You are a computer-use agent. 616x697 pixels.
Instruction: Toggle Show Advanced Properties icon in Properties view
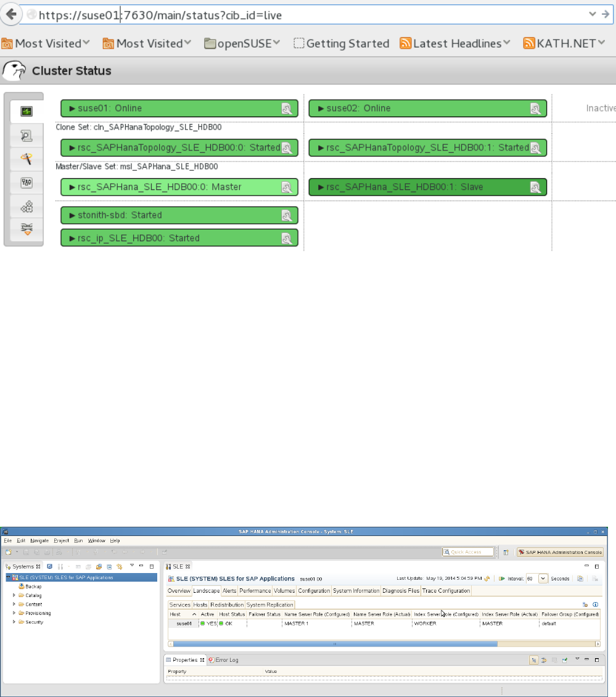[x=544, y=660]
